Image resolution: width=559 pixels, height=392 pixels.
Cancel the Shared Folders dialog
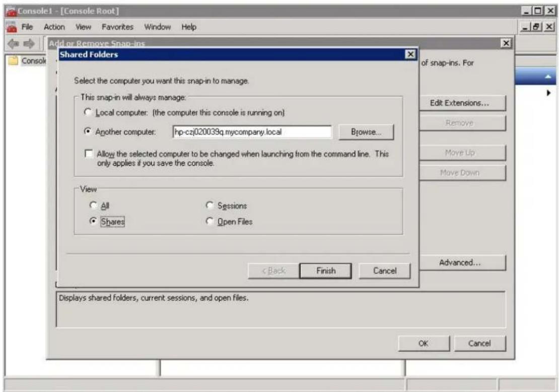coord(385,271)
